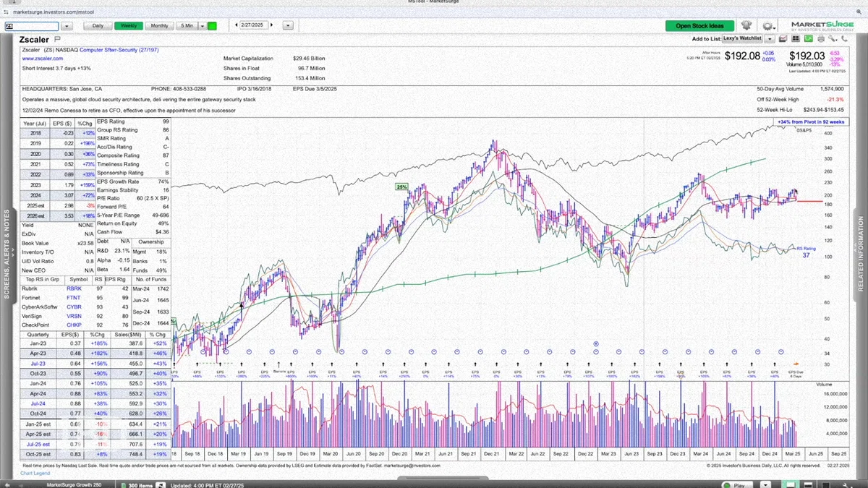Click the RBRK symbol link
The image size is (868, 488).
(75, 288)
